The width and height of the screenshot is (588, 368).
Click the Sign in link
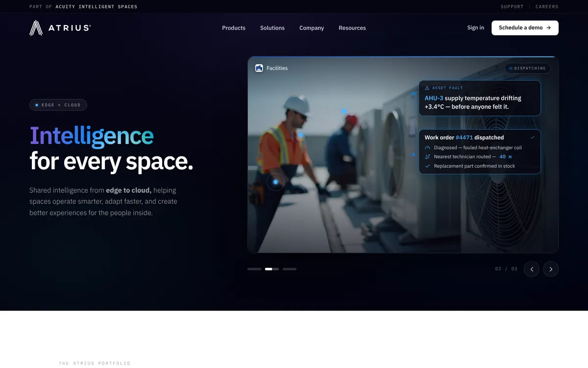[476, 27]
